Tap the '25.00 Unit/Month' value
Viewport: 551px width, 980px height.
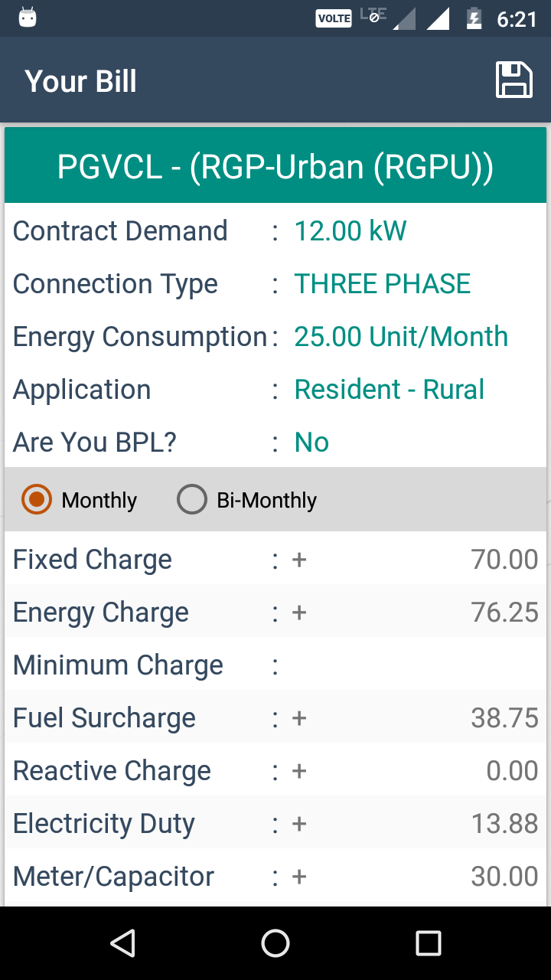tap(401, 336)
